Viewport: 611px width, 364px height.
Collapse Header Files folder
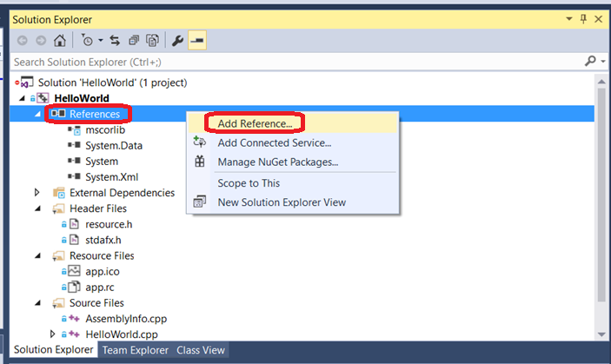[37, 208]
